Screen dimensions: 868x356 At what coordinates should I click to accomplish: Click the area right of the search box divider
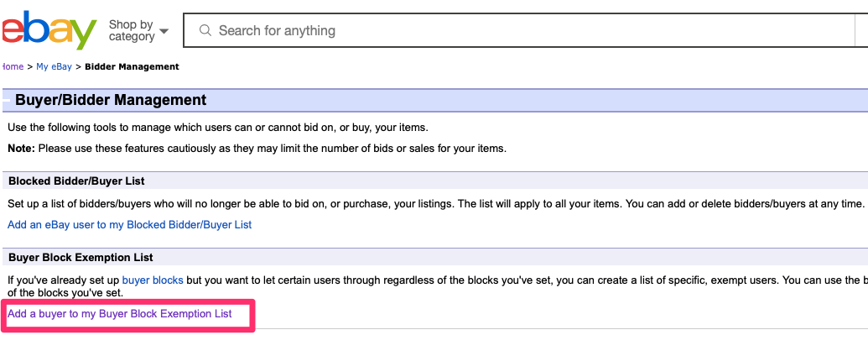pyautogui.click(x=861, y=31)
